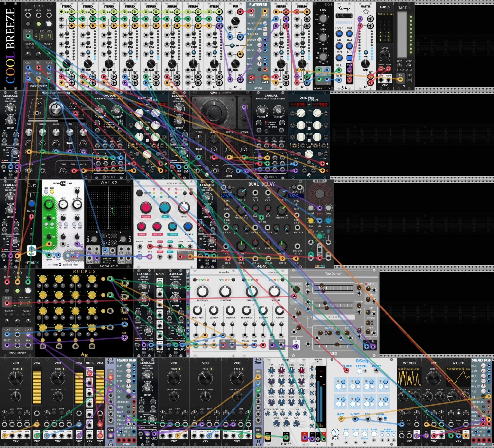
Task: Click the RESET jack on 8Seq
Action: click(x=376, y=370)
